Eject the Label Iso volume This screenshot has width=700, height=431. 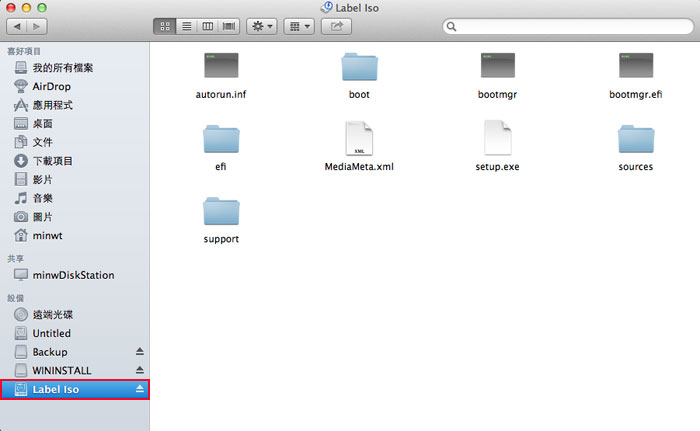coord(140,389)
